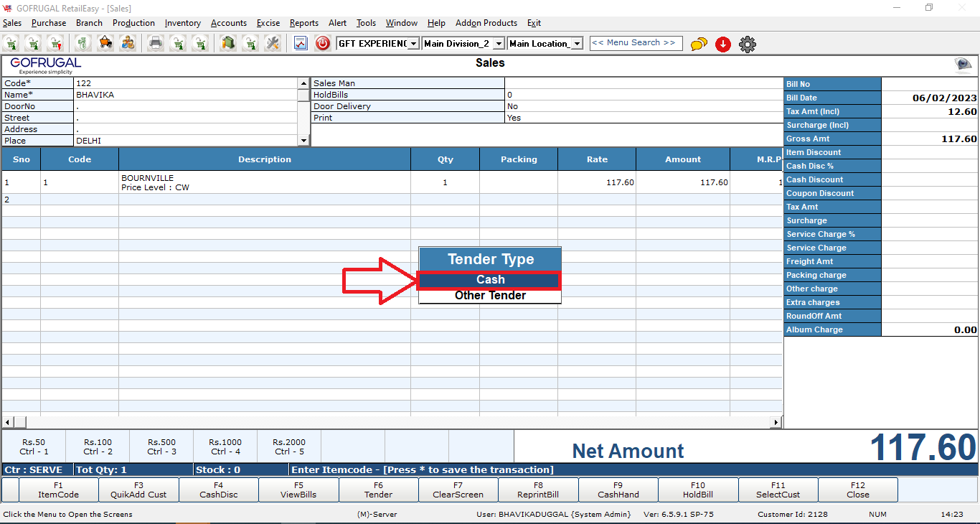Open the Inventory menu

click(183, 23)
